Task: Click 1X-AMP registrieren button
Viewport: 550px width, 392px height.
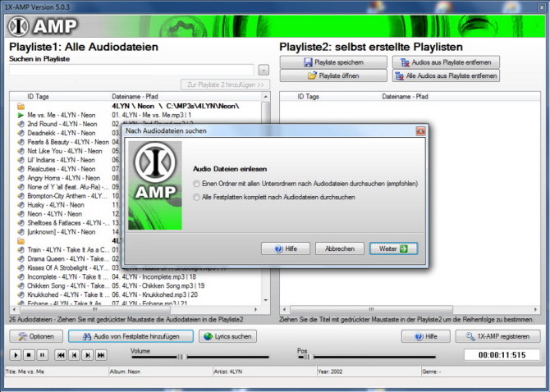Action: coord(497,336)
